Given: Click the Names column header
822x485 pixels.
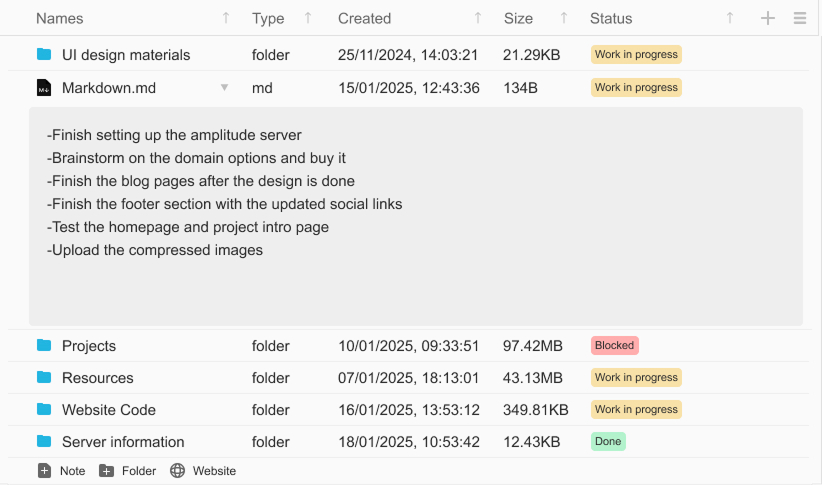Looking at the screenshot, I should click(59, 18).
